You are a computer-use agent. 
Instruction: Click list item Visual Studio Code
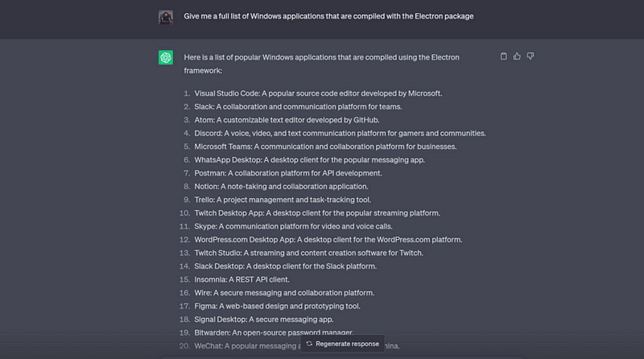point(318,93)
